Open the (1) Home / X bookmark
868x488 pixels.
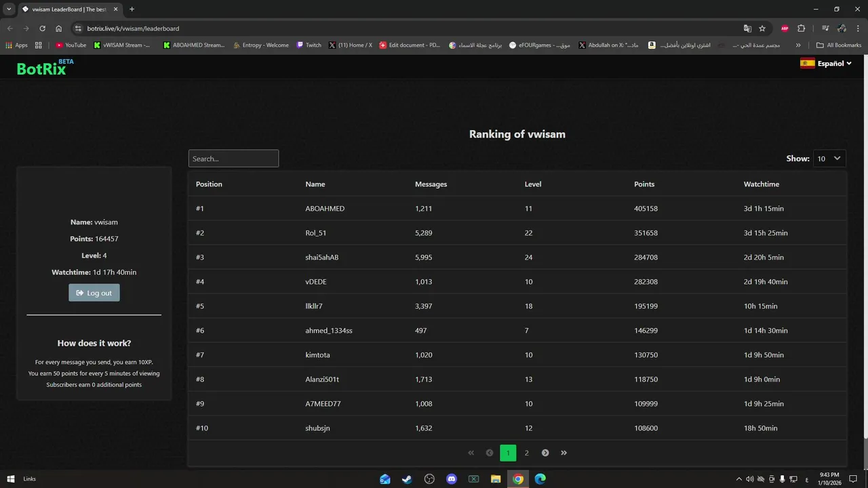351,45
